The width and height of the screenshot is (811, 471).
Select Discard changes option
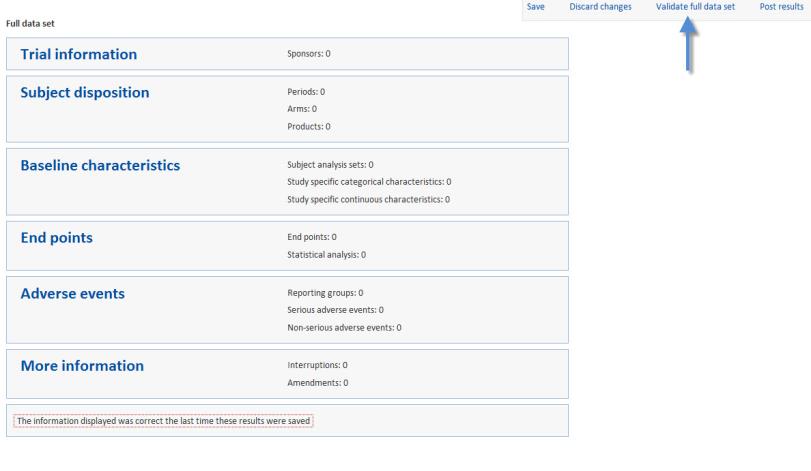(600, 7)
